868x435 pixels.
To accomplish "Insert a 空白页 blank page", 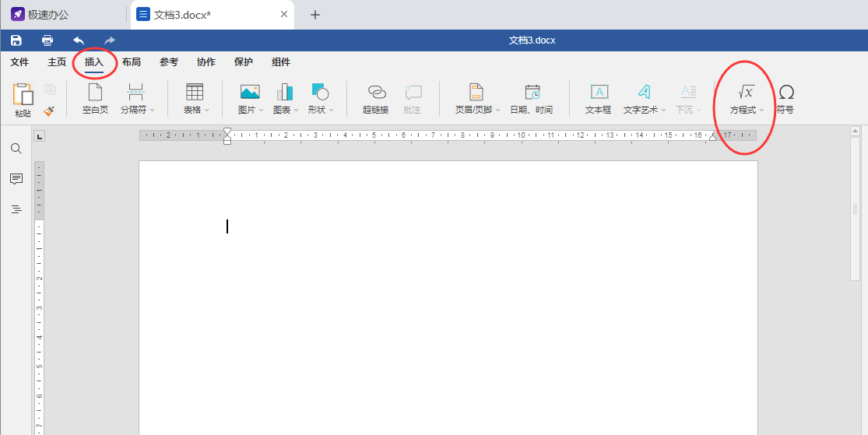I will click(95, 99).
